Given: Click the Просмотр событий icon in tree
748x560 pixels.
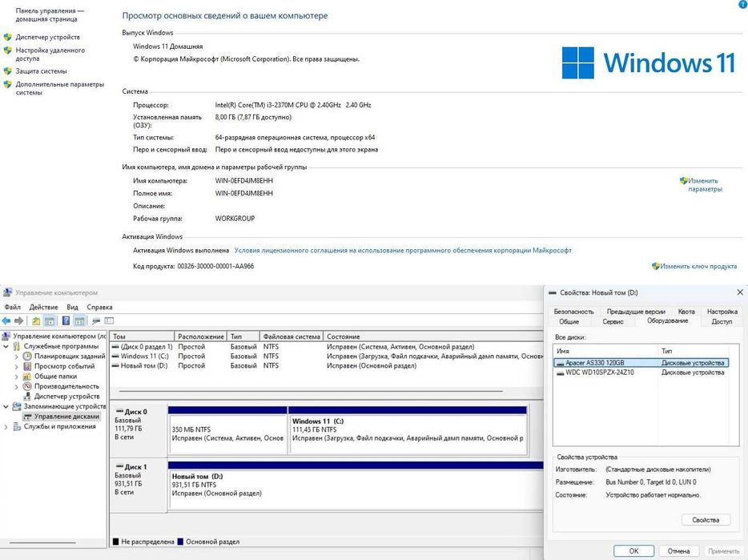Looking at the screenshot, I should [28, 366].
